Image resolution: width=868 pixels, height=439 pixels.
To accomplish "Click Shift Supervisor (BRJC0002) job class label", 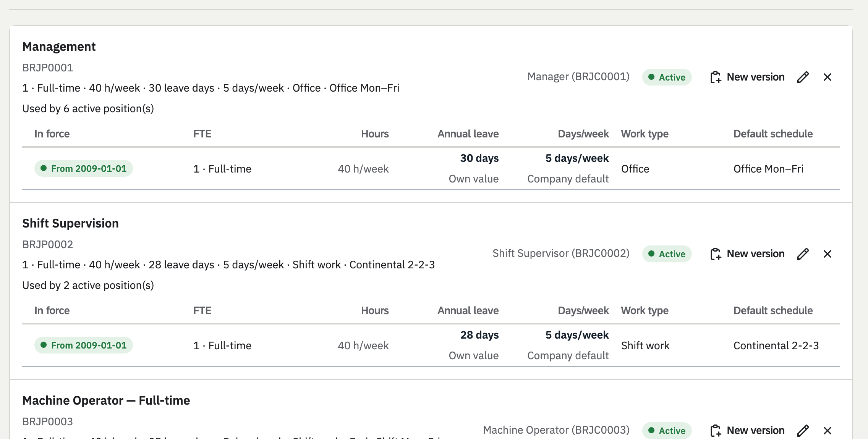I will tap(561, 253).
